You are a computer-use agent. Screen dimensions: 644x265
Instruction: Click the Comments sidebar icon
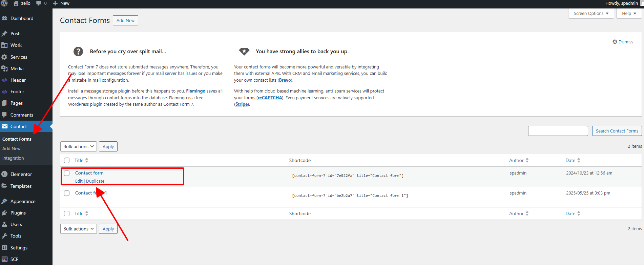pyautogui.click(x=4, y=115)
